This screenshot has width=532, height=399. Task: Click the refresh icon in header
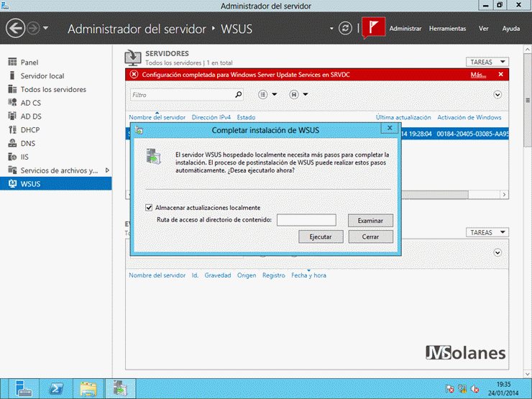345,28
